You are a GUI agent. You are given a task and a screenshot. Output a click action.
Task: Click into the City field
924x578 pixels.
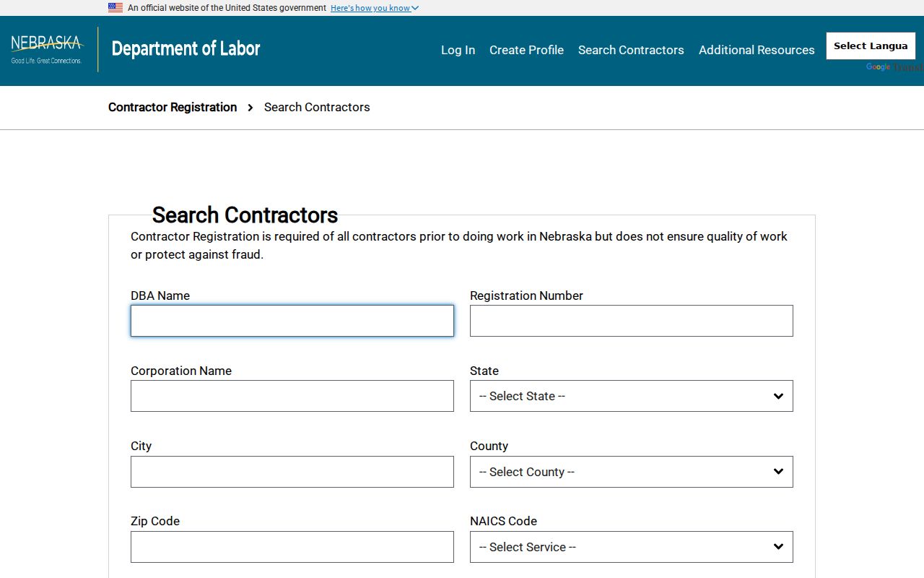coord(292,472)
